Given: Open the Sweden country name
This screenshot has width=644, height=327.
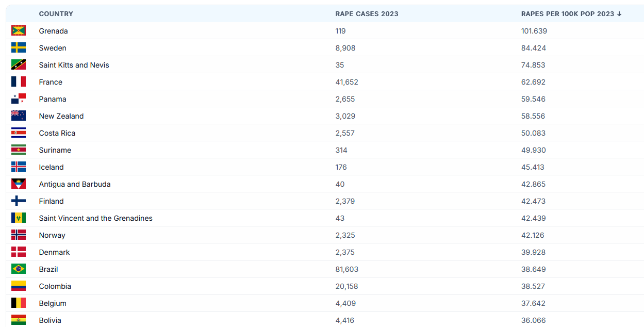Looking at the screenshot, I should point(53,48).
